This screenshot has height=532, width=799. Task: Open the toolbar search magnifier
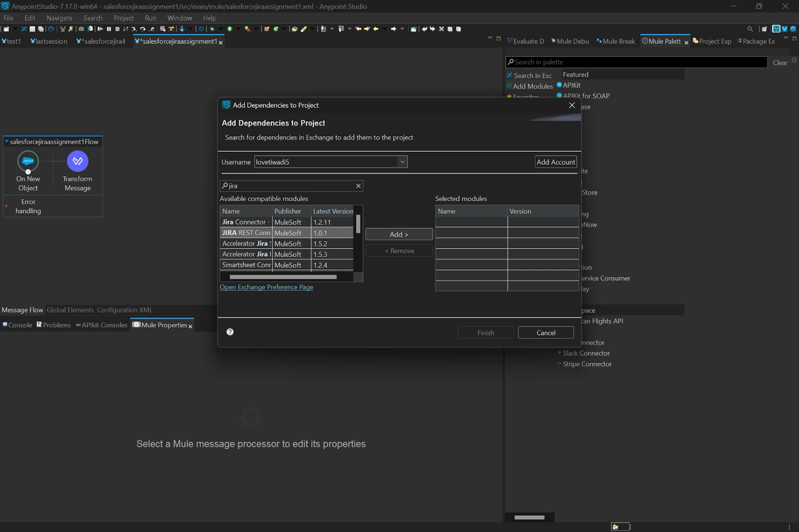750,29
